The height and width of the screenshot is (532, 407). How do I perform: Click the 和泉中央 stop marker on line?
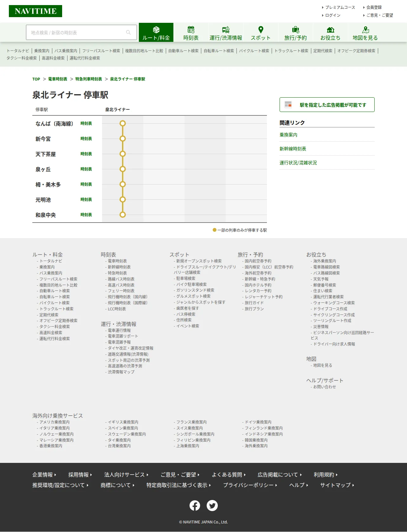tap(123, 215)
